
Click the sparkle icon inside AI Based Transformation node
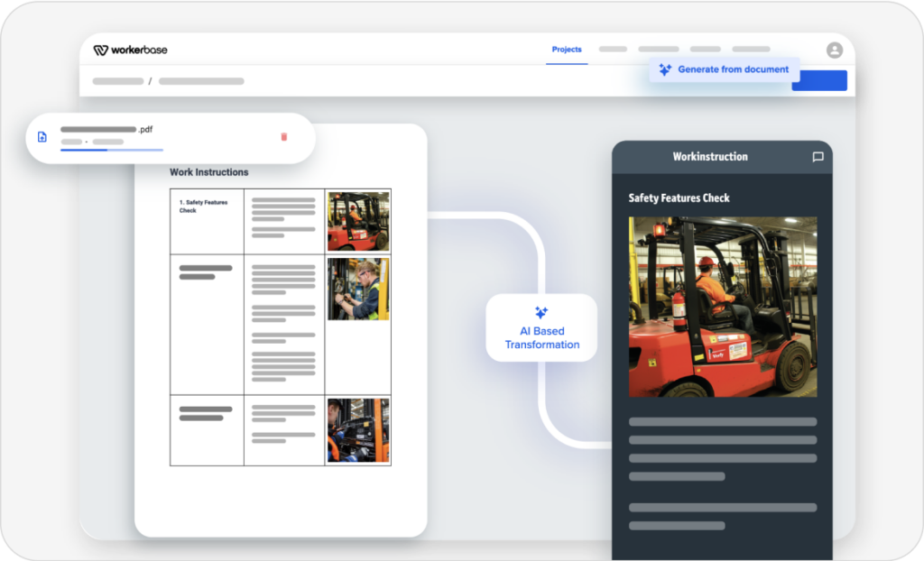(540, 312)
